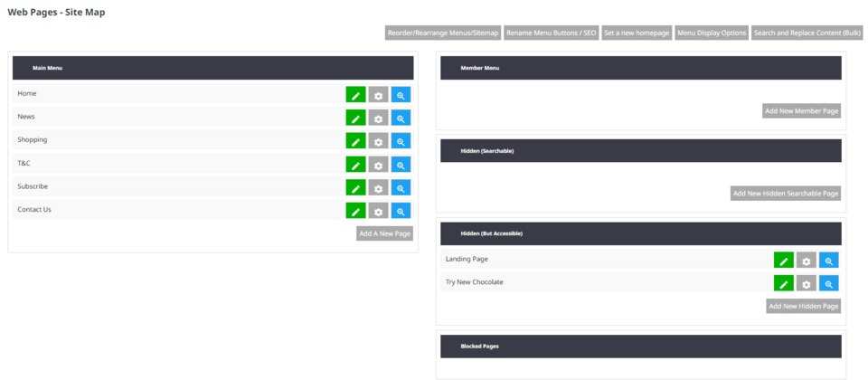Open Menu Display Options
The width and height of the screenshot is (868, 380).
pos(712,33)
